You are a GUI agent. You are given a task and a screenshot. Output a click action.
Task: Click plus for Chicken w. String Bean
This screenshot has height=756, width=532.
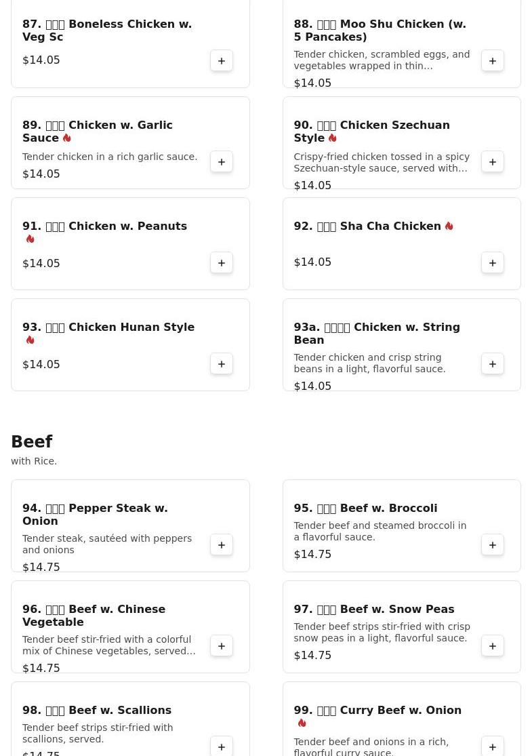tap(493, 364)
